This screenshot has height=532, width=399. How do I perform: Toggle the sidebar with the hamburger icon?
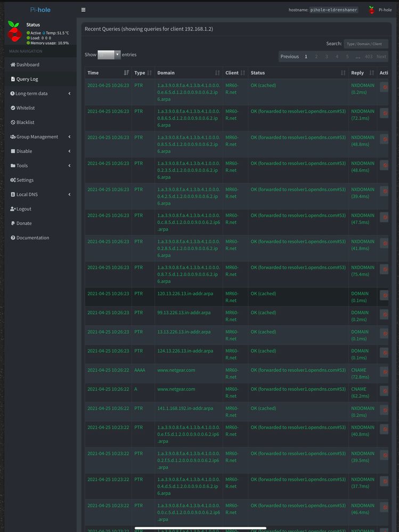pyautogui.click(x=83, y=10)
